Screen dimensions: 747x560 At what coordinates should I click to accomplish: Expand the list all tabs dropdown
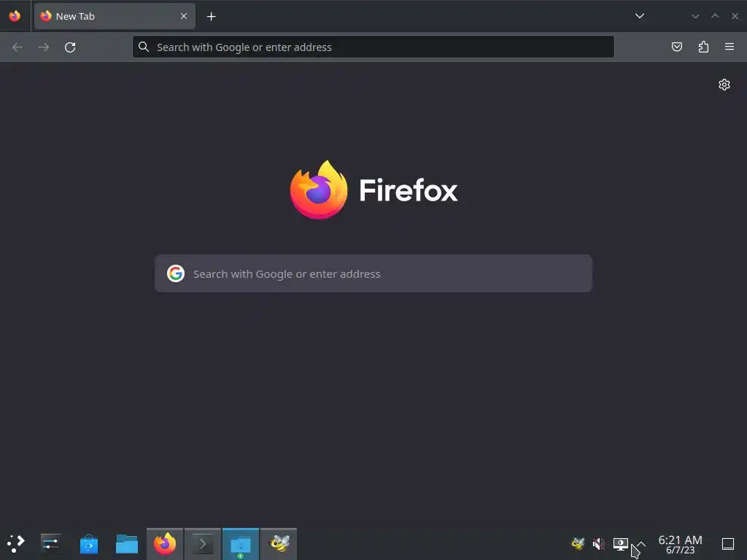click(x=639, y=16)
